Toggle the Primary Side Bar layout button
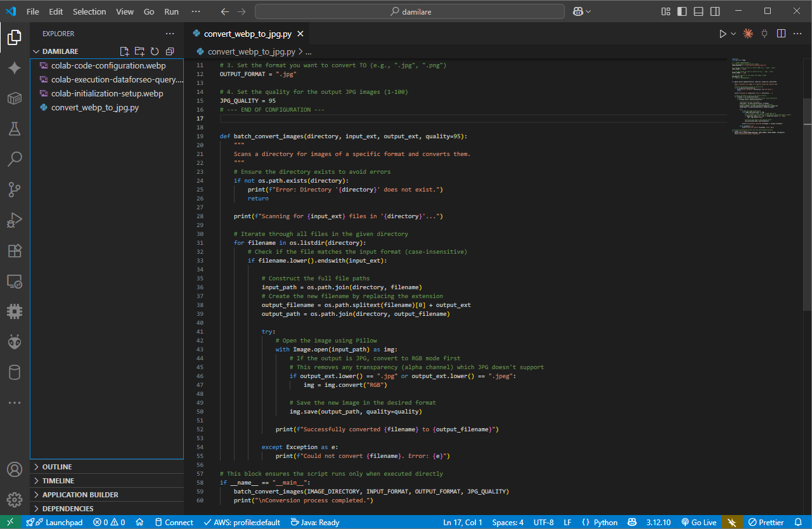 (x=682, y=11)
